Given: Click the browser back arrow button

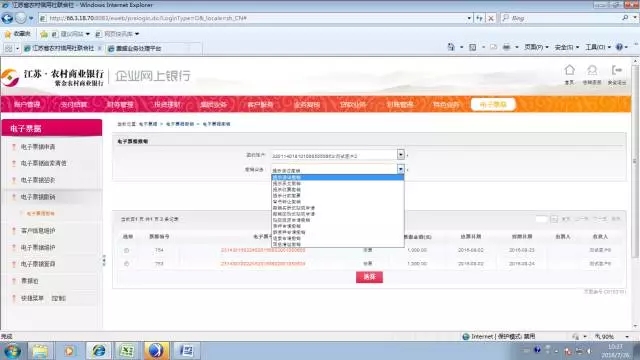Looking at the screenshot, I should [x=7, y=18].
